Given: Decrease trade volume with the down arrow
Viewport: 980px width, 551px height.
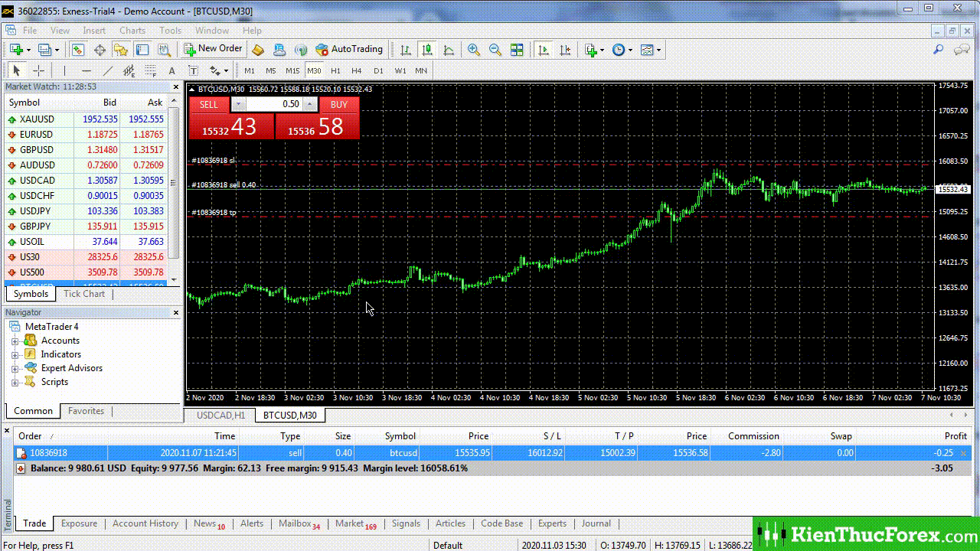Looking at the screenshot, I should pos(239,104).
